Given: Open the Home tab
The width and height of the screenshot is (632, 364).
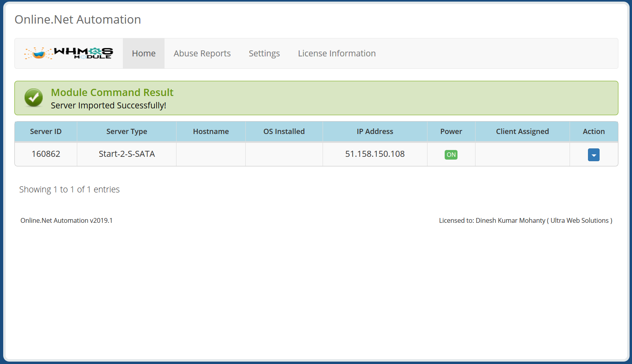Looking at the screenshot, I should [x=144, y=53].
